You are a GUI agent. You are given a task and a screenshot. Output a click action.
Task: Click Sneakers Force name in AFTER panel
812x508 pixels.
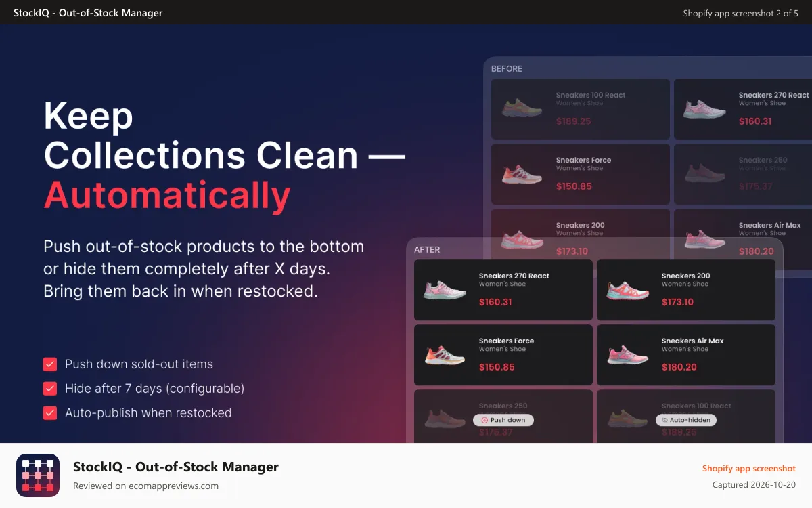507,341
